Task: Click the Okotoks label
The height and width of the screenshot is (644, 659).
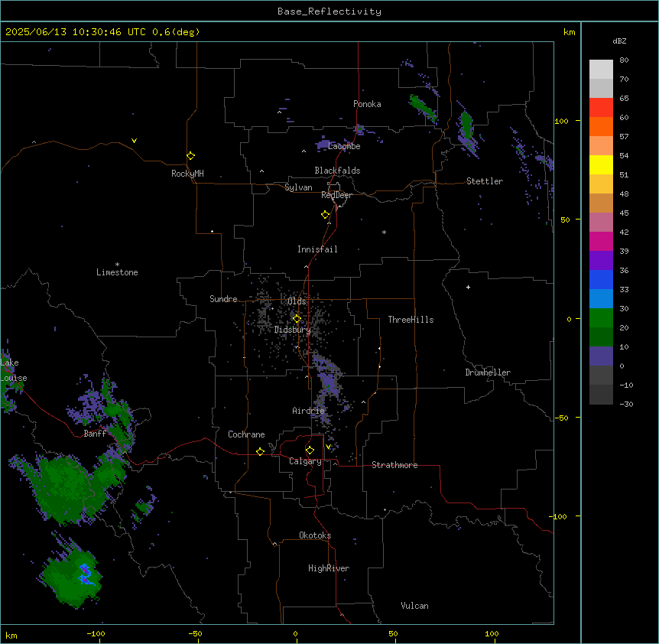Action: point(315,535)
